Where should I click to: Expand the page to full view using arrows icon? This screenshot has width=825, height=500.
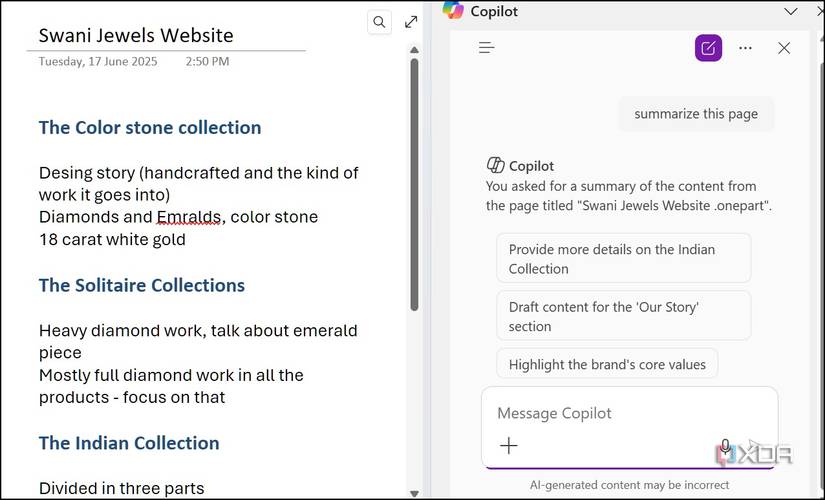(411, 22)
